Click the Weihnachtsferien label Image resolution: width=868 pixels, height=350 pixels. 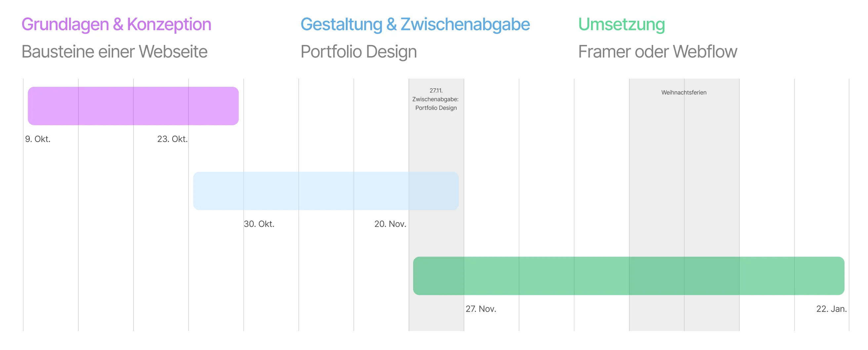click(684, 92)
